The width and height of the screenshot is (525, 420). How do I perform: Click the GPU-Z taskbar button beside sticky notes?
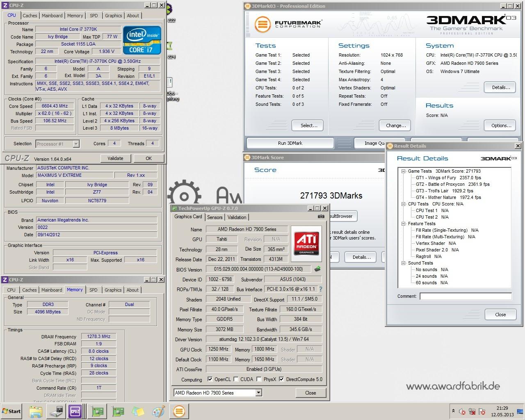118,411
